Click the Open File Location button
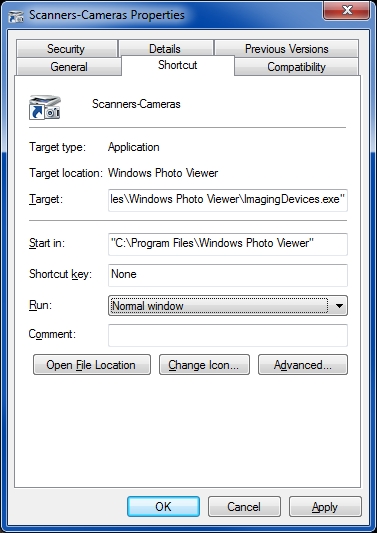 (x=92, y=365)
